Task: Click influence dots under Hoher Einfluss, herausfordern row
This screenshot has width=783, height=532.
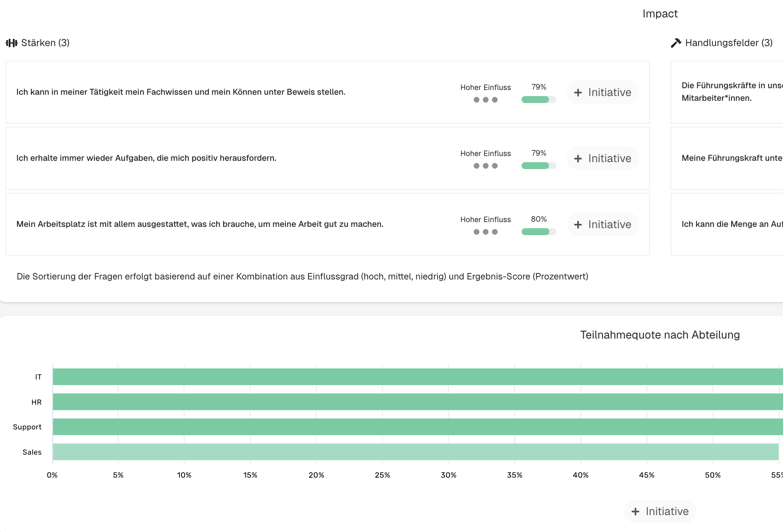Action: pos(485,166)
